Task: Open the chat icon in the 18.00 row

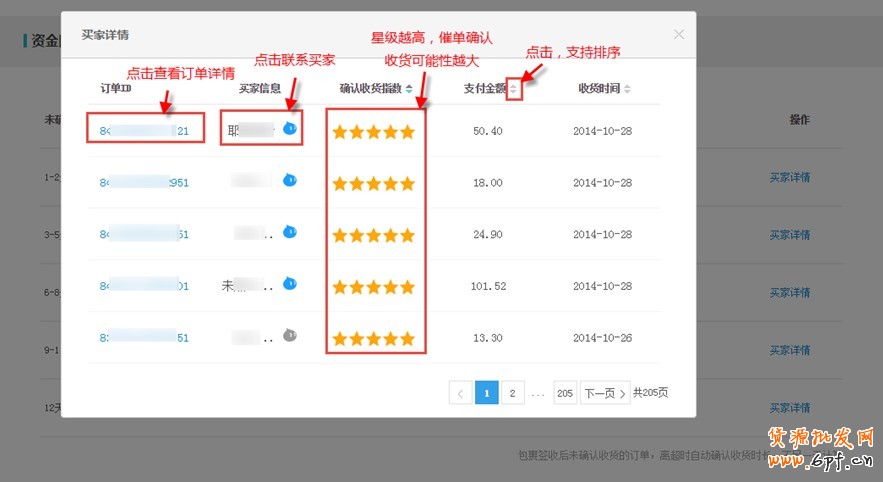Action: (289, 180)
